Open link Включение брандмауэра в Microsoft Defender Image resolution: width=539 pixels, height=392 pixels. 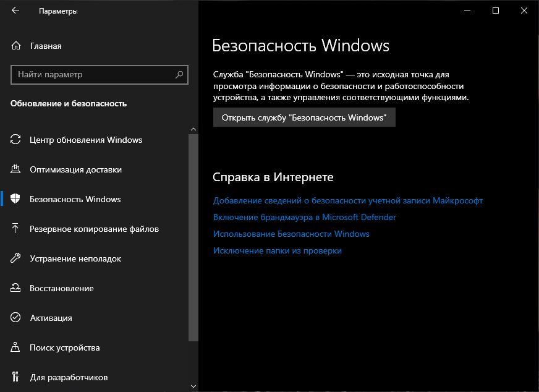305,217
